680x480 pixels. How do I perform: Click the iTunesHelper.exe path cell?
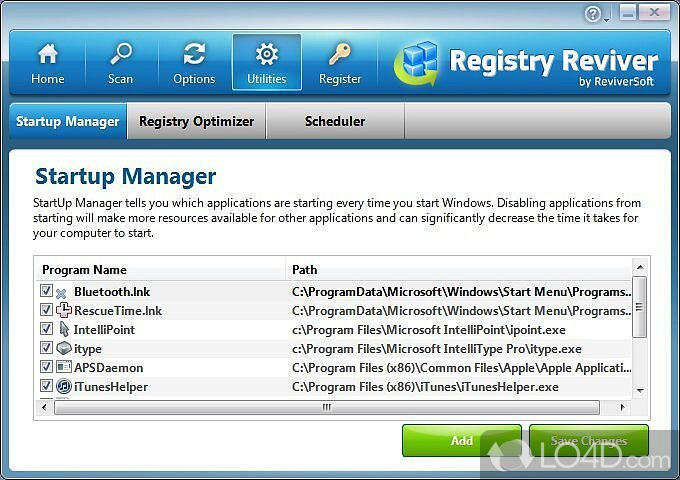pos(425,387)
